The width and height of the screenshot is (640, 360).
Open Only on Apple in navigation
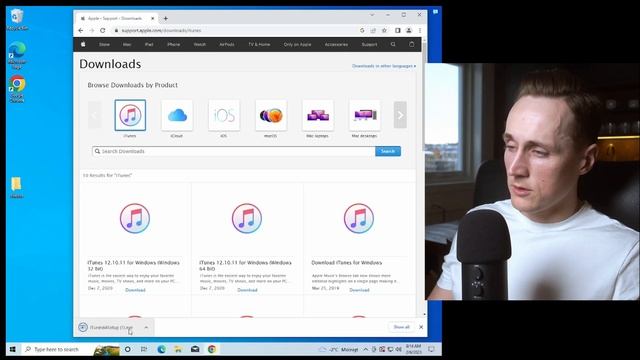tap(298, 44)
